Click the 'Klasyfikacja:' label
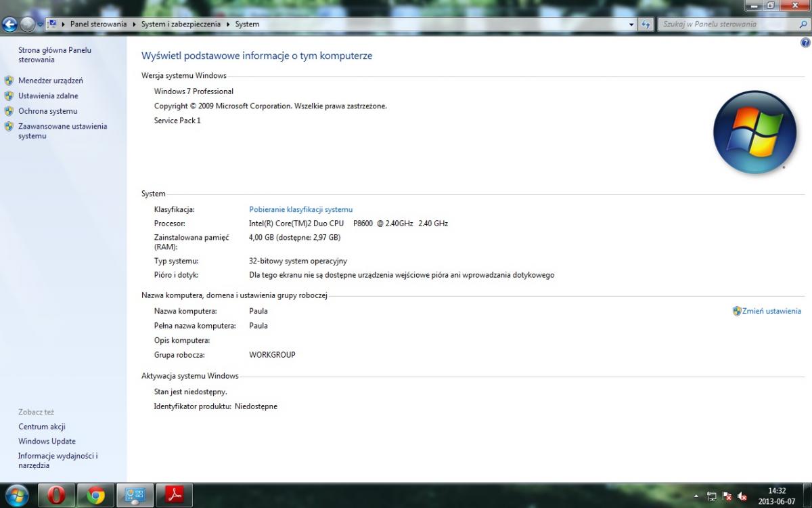812x508 pixels. (175, 209)
